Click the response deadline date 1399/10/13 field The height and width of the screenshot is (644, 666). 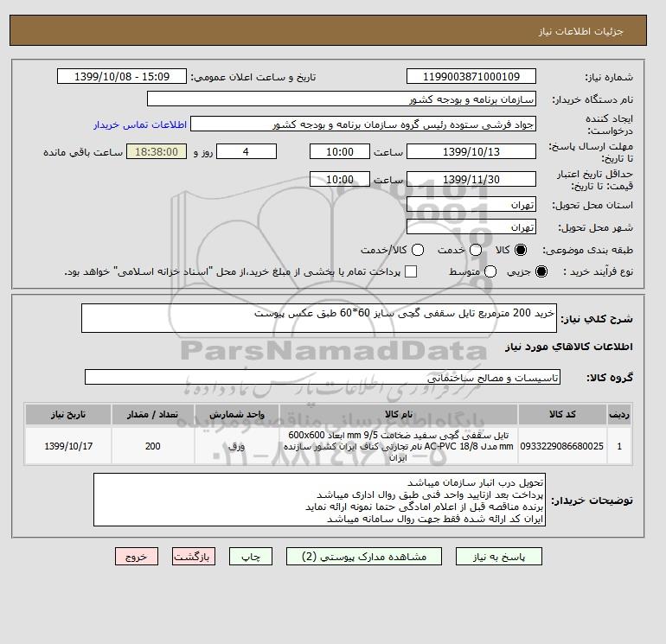point(471,151)
